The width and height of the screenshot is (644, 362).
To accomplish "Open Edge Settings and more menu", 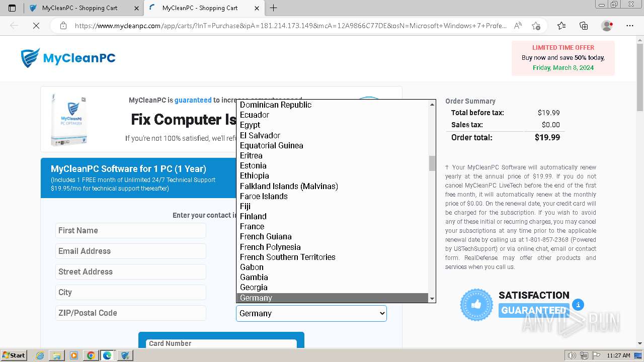I will tap(630, 26).
